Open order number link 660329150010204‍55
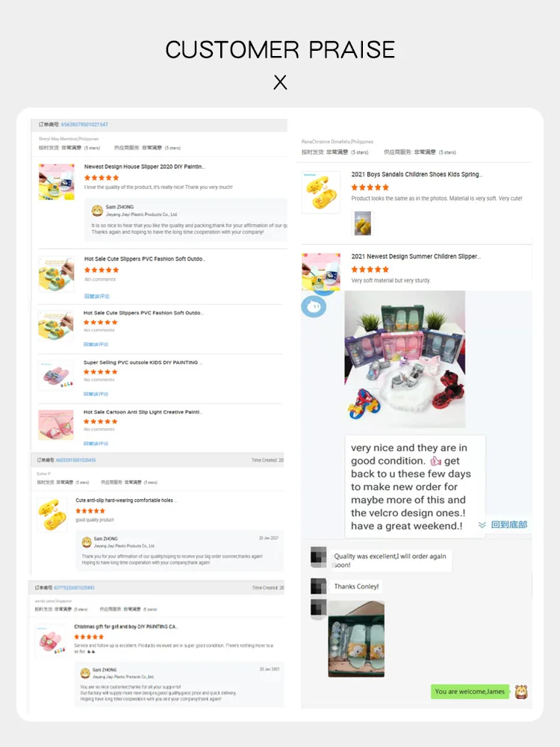Viewport: 560px width, 747px height. [75, 460]
